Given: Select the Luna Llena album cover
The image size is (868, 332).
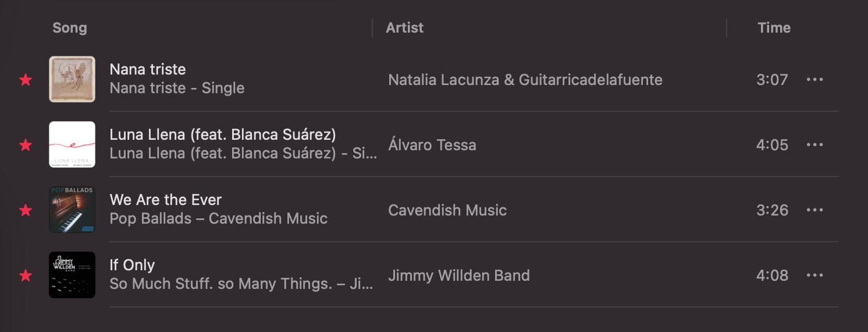Looking at the screenshot, I should tap(72, 144).
